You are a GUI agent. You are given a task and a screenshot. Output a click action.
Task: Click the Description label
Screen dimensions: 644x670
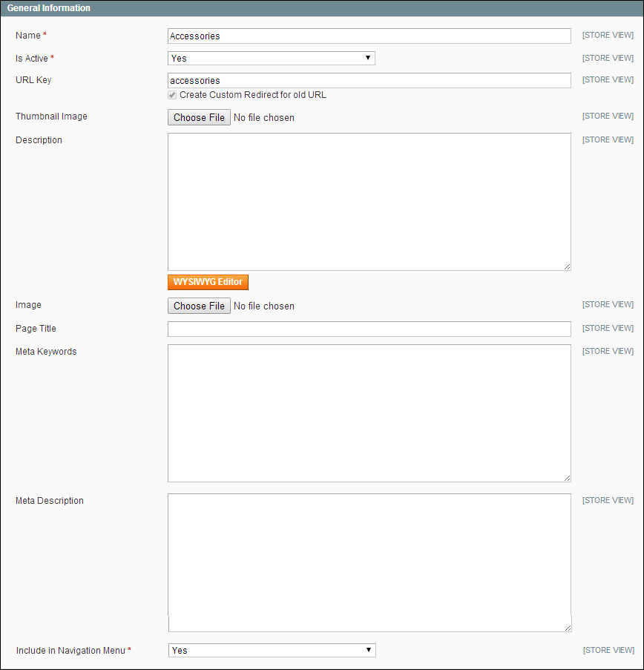pyautogui.click(x=39, y=140)
